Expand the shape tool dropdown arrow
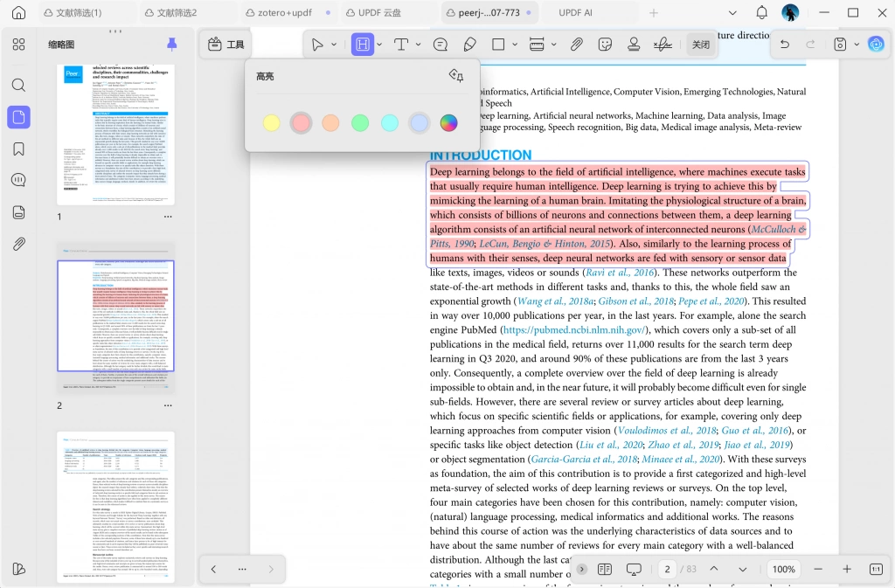Viewport: 895px width, 588px height. 515,45
